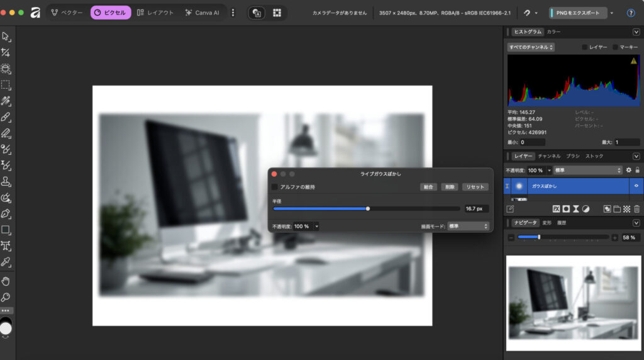Enable the アルファの維持 checkbox

[x=275, y=187]
